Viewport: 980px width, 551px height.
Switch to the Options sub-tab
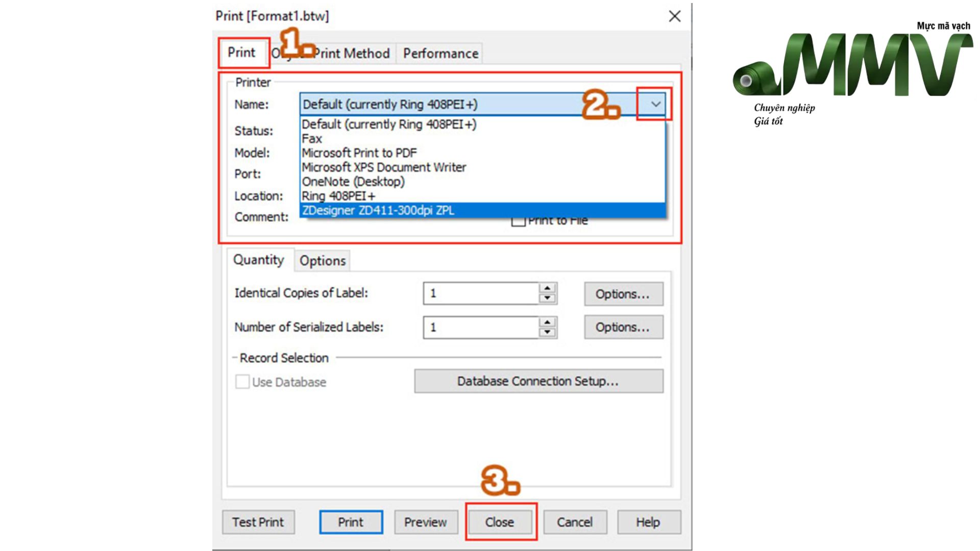(322, 261)
